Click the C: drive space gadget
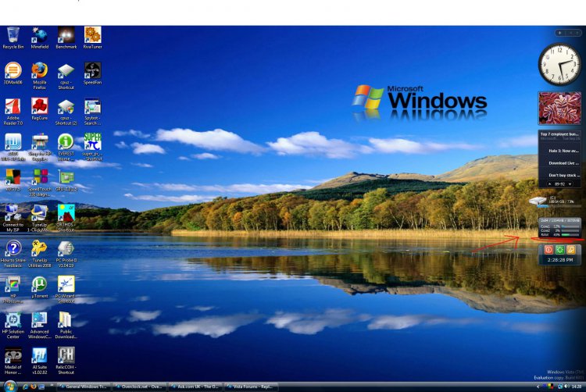This screenshot has width=586, height=392. [x=555, y=201]
